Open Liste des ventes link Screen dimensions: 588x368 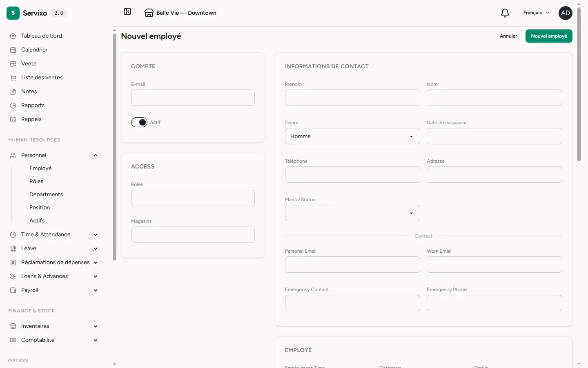pos(42,78)
